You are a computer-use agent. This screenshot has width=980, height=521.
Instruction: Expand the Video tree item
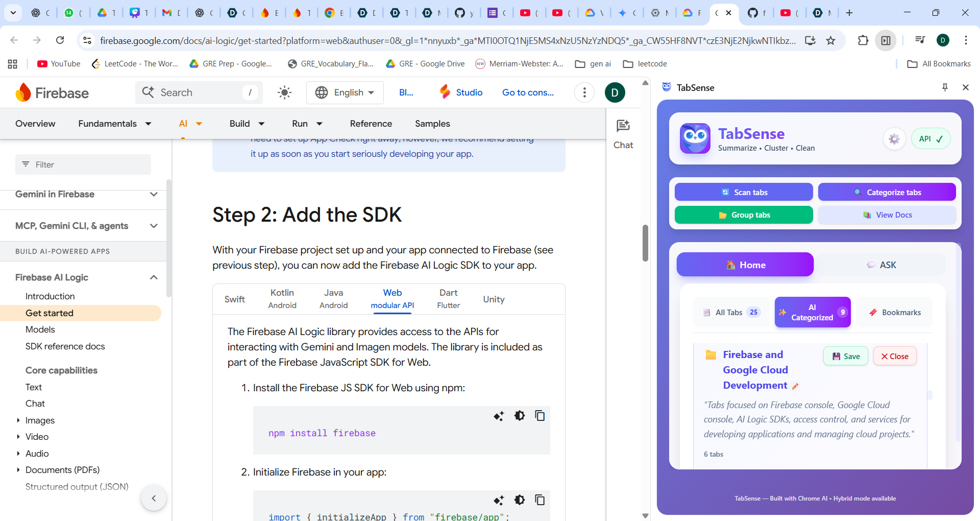tap(18, 437)
